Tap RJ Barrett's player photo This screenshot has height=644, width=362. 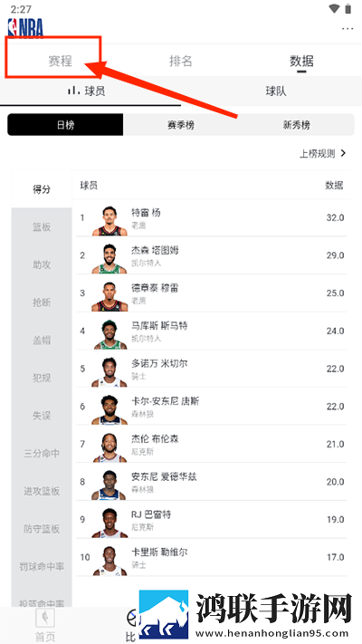point(110,524)
